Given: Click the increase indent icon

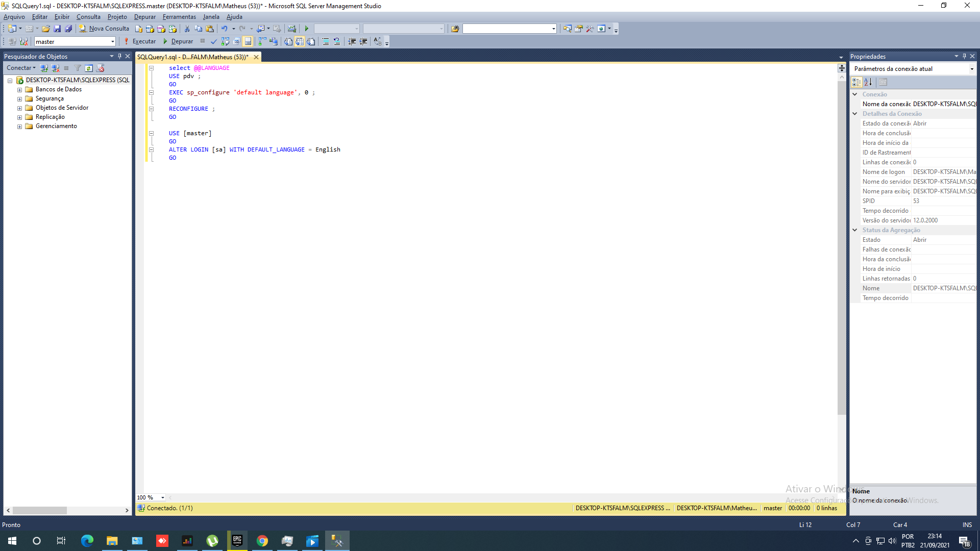Looking at the screenshot, I should (x=363, y=41).
